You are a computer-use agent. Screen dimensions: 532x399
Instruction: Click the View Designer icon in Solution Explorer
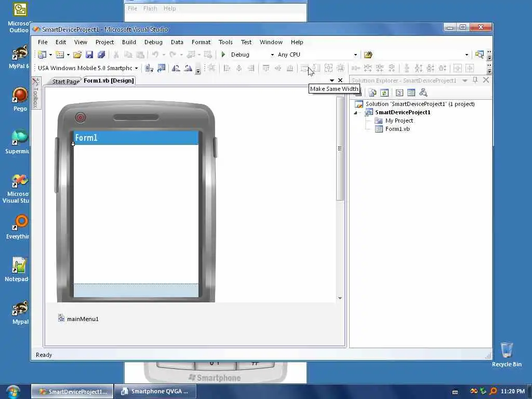411,92
